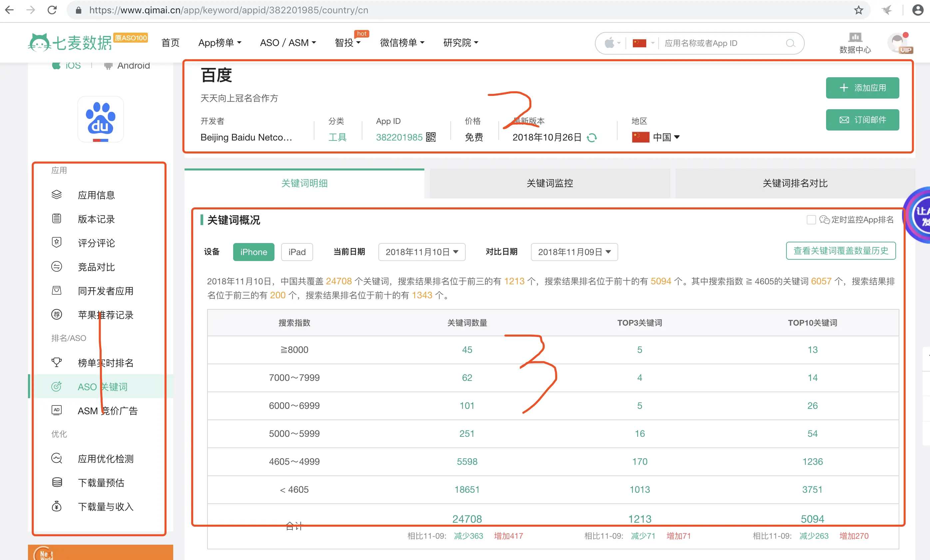
Task: Click TOP10 value 1236 in 4605~4999 row
Action: pos(812,461)
